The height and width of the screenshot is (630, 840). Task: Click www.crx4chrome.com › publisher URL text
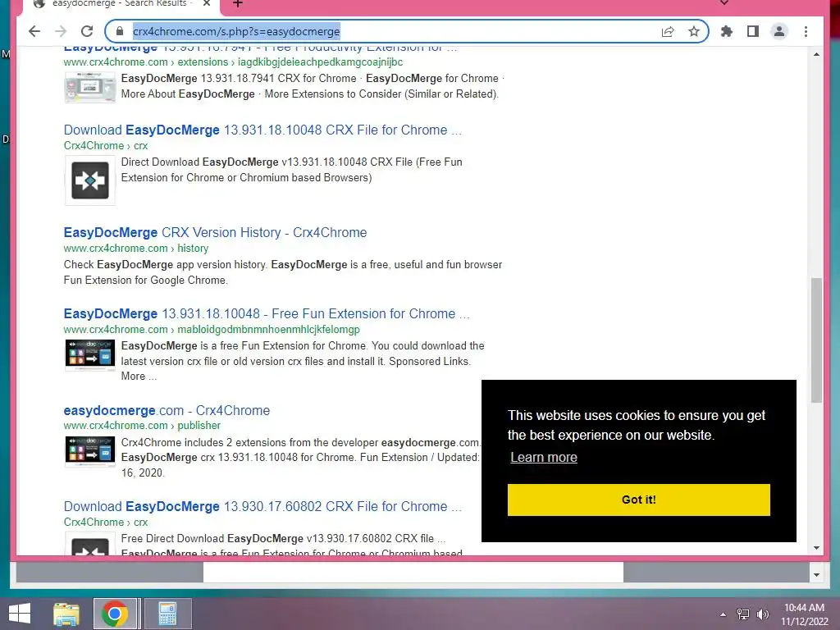tap(142, 426)
